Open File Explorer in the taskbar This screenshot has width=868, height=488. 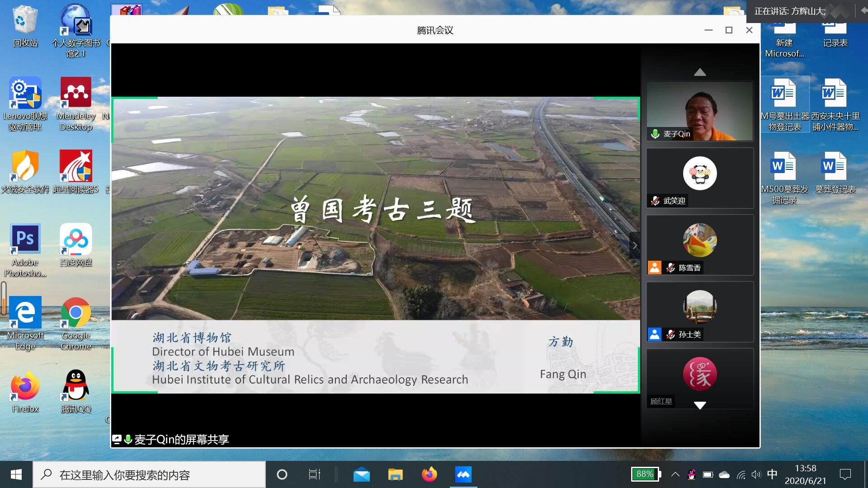click(x=395, y=474)
